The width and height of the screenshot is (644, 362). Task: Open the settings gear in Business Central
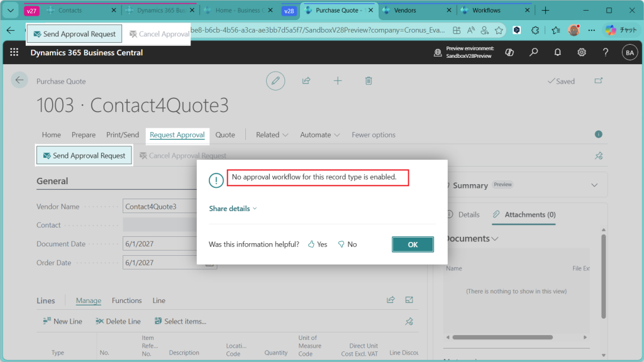click(x=582, y=53)
